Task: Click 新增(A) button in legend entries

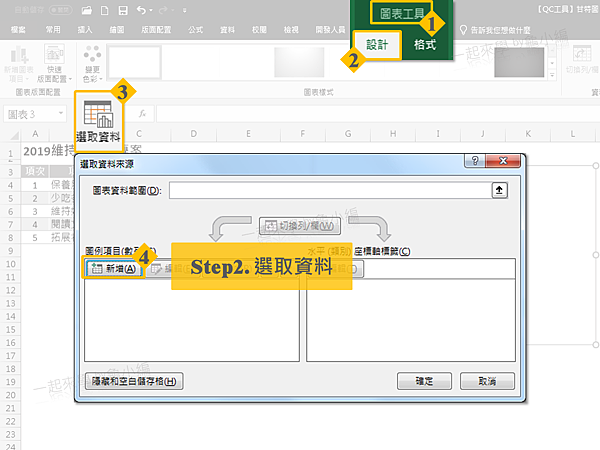Action: (114, 269)
